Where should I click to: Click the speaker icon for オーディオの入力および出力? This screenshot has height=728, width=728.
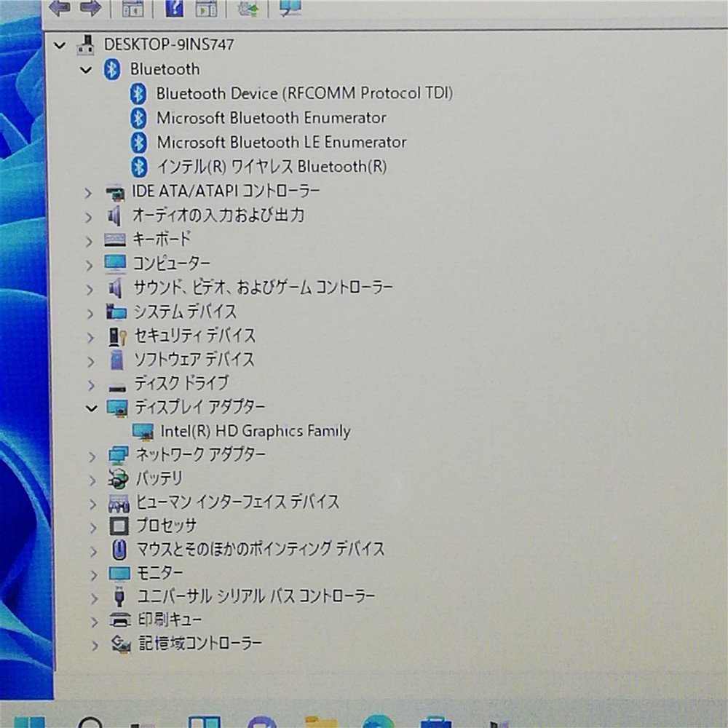(114, 216)
